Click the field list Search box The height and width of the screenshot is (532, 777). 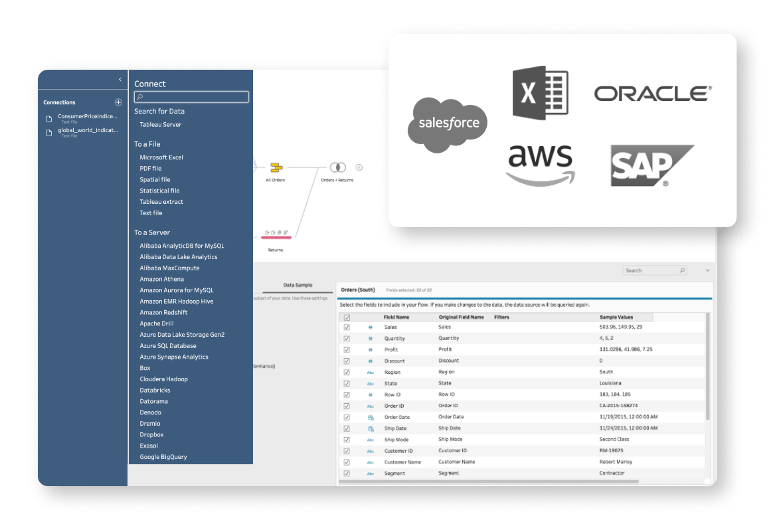pyautogui.click(x=655, y=270)
